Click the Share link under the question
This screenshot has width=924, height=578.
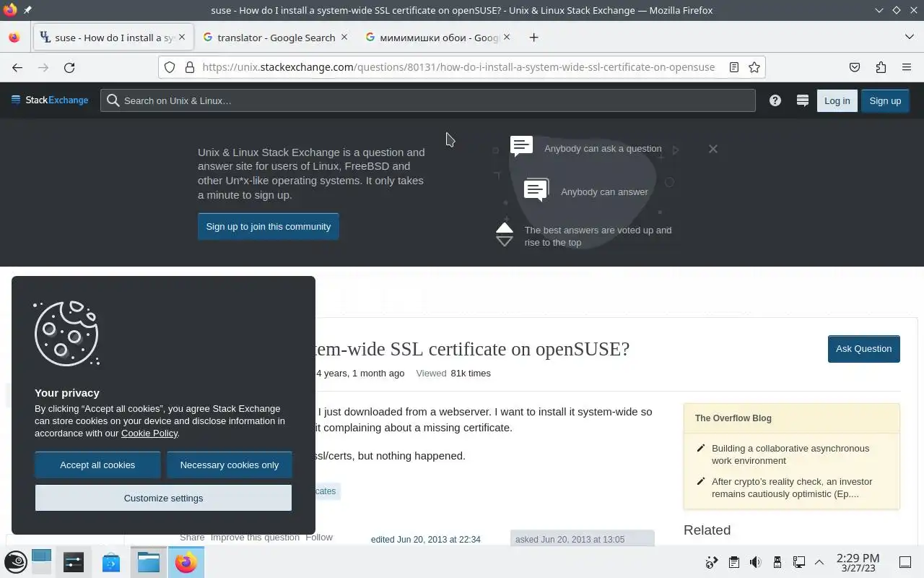(192, 538)
